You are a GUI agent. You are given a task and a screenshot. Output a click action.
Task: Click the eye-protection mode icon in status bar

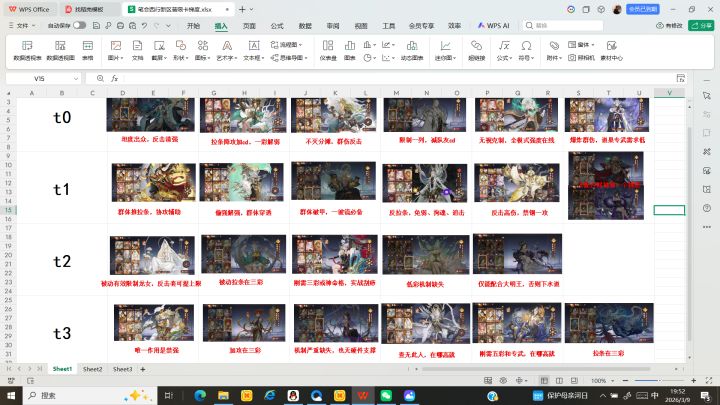click(x=503, y=381)
